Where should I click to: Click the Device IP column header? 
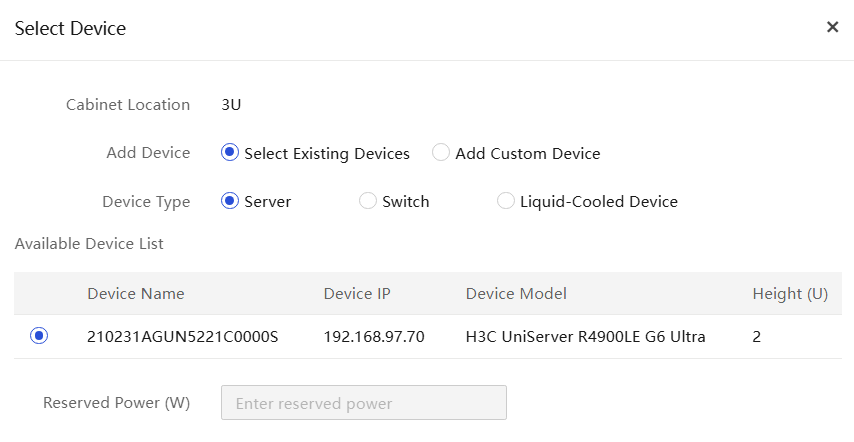point(357,294)
